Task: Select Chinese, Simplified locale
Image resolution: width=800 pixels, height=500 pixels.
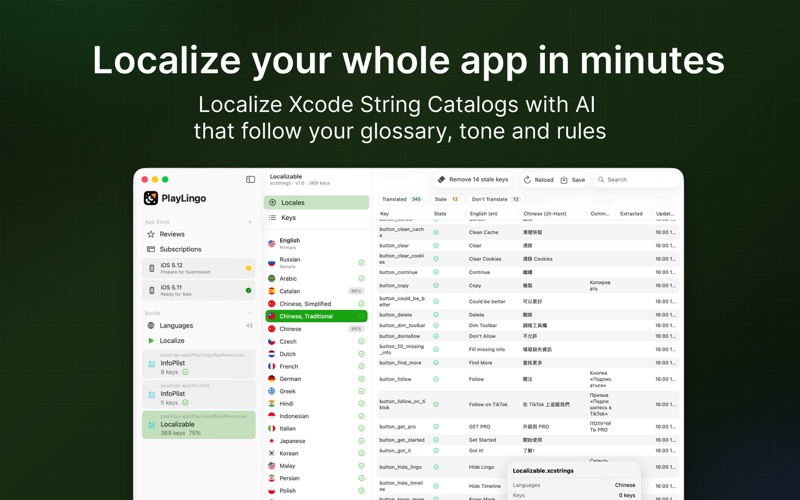Action: (316, 304)
